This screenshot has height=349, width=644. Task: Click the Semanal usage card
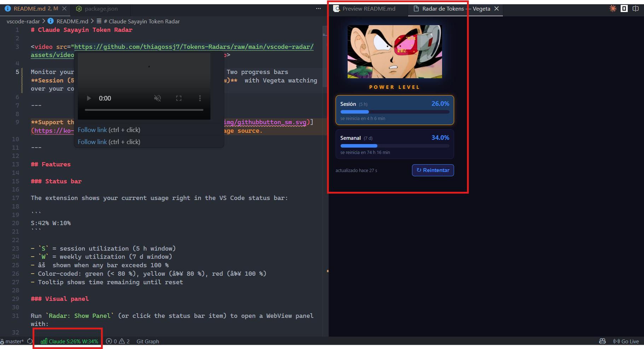395,144
